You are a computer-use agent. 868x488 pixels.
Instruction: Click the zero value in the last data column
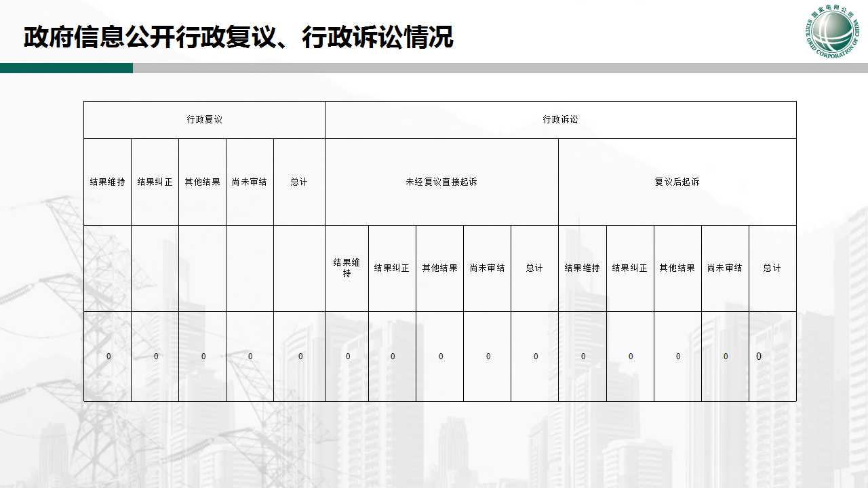click(x=759, y=357)
